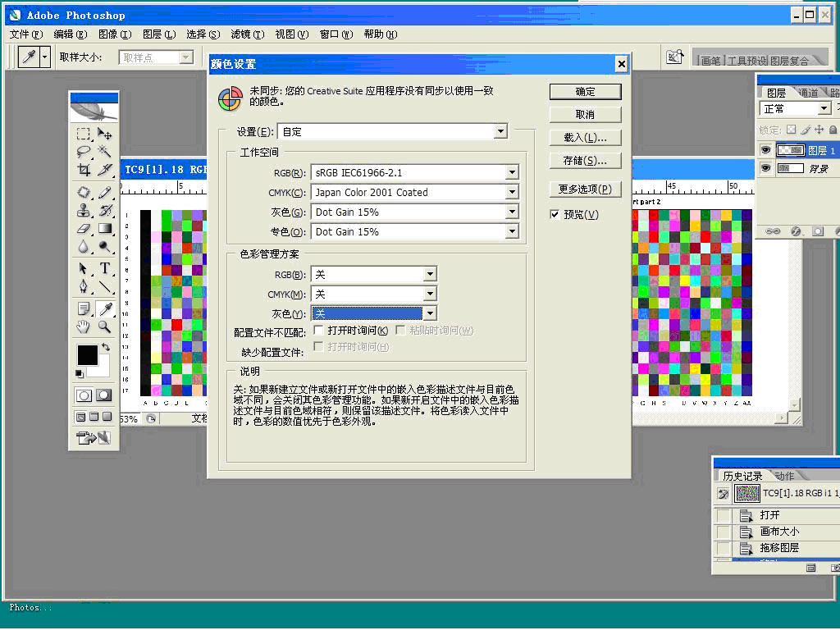Open the 设置(E) dropdown showing 自定
This screenshot has width=840, height=630.
[x=393, y=131]
